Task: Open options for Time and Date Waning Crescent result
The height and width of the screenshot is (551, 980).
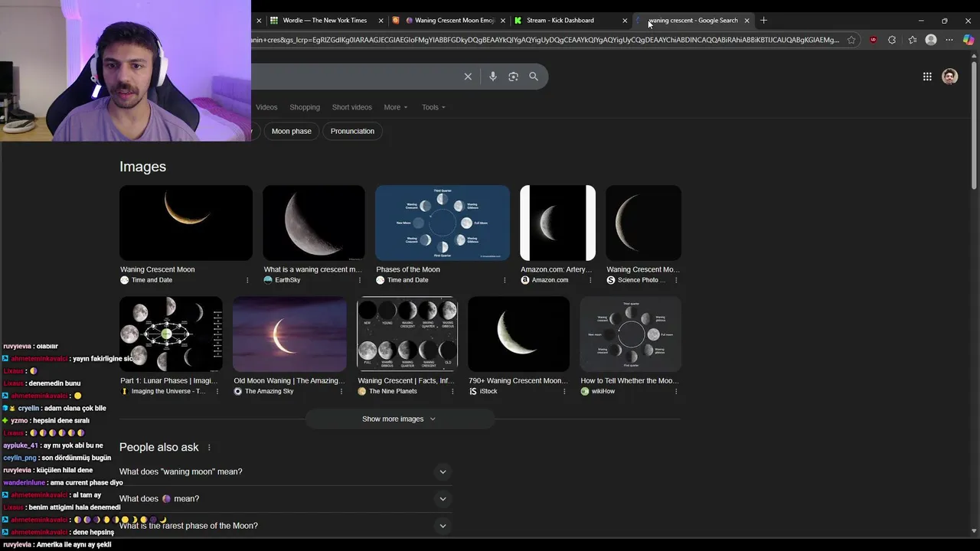Action: (x=247, y=280)
